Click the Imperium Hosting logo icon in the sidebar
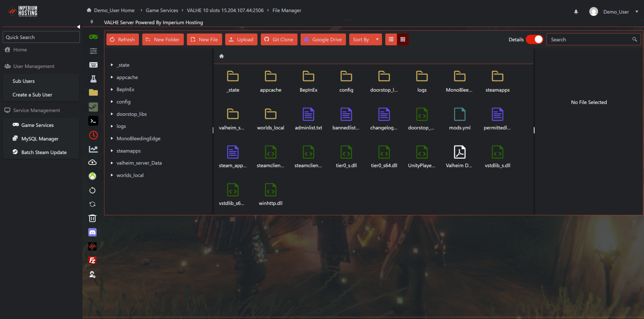The height and width of the screenshot is (319, 644). click(x=92, y=246)
